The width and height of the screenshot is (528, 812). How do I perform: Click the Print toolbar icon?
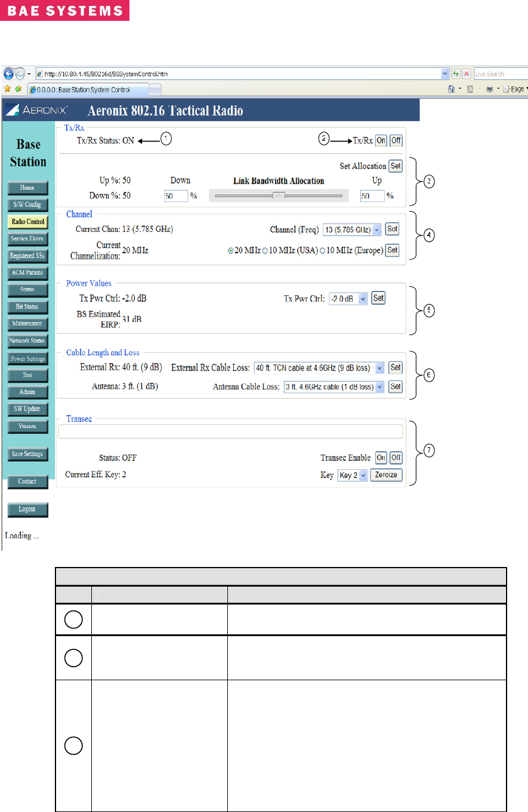click(x=489, y=89)
